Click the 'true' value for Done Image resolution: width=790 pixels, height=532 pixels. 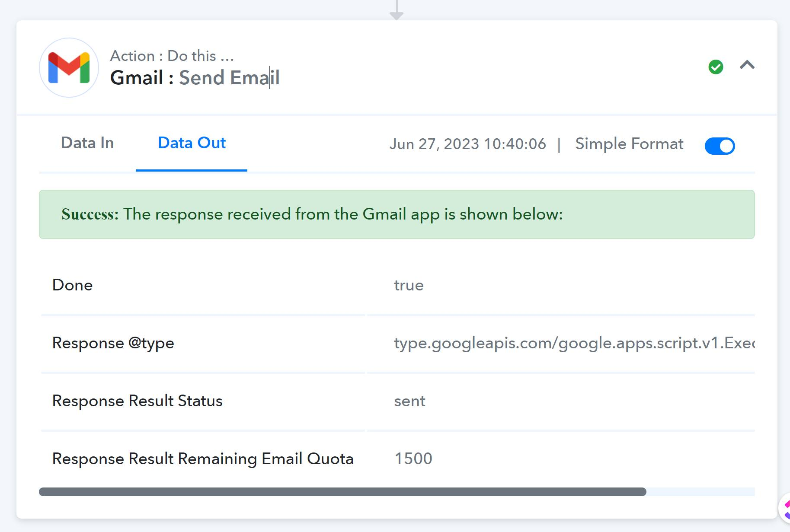tap(409, 285)
